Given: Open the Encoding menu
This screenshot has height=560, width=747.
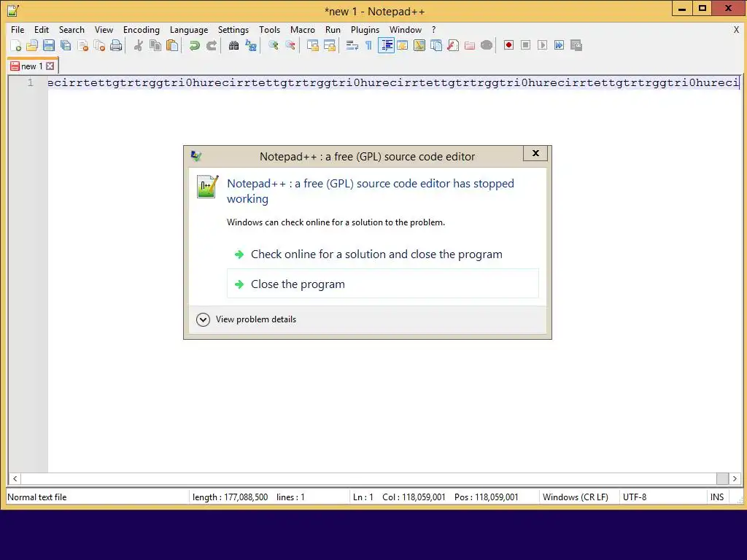Looking at the screenshot, I should click(142, 29).
